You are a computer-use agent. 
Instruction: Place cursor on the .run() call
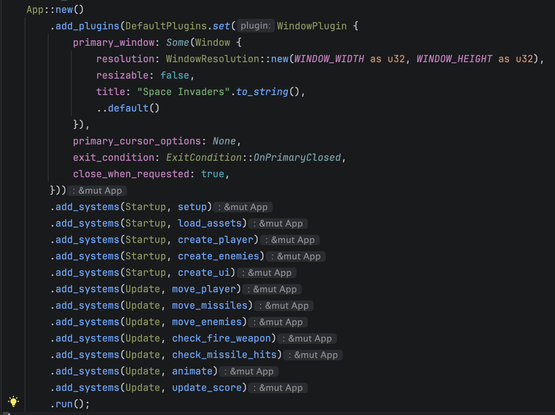pos(70,404)
